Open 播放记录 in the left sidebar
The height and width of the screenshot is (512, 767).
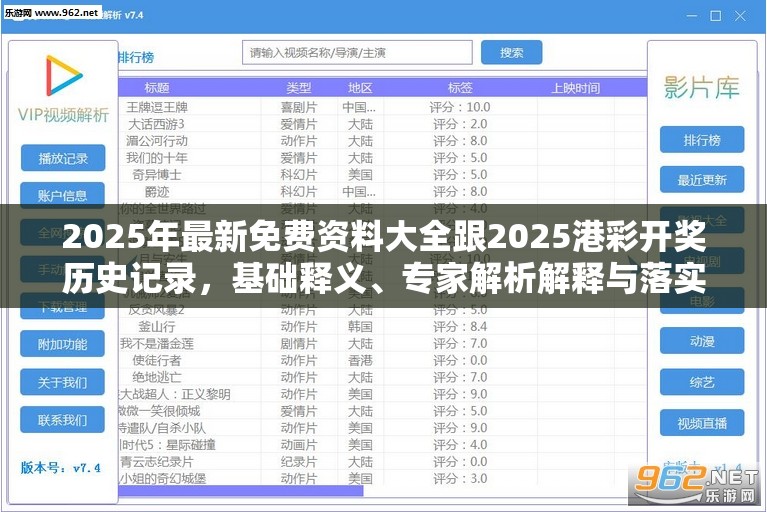tap(63, 158)
